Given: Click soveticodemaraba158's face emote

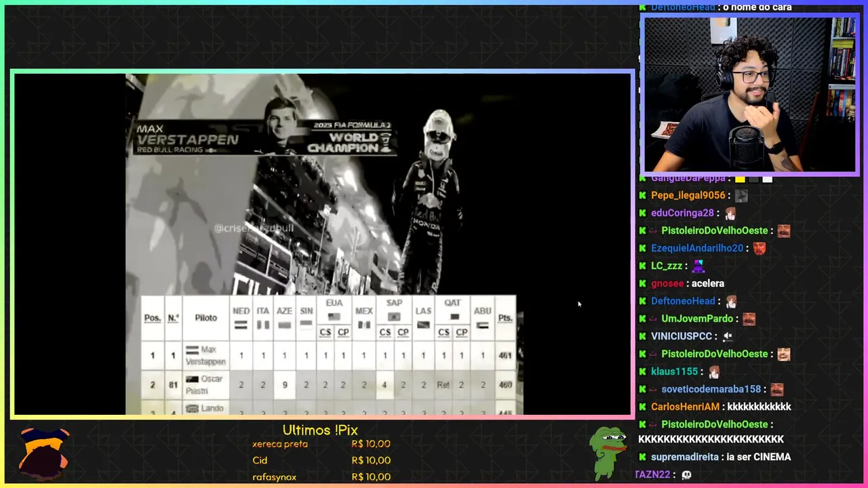Looking at the screenshot, I should [x=776, y=389].
